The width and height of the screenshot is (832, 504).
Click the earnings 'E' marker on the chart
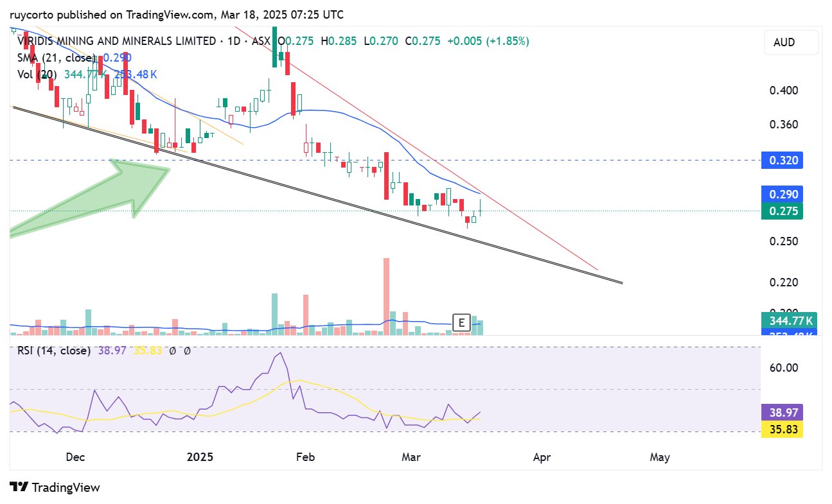(461, 323)
